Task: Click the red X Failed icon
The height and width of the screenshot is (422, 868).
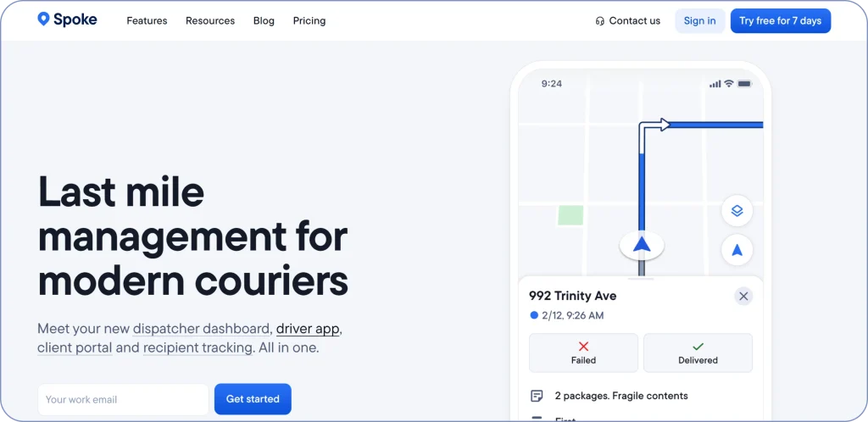Action: click(583, 347)
